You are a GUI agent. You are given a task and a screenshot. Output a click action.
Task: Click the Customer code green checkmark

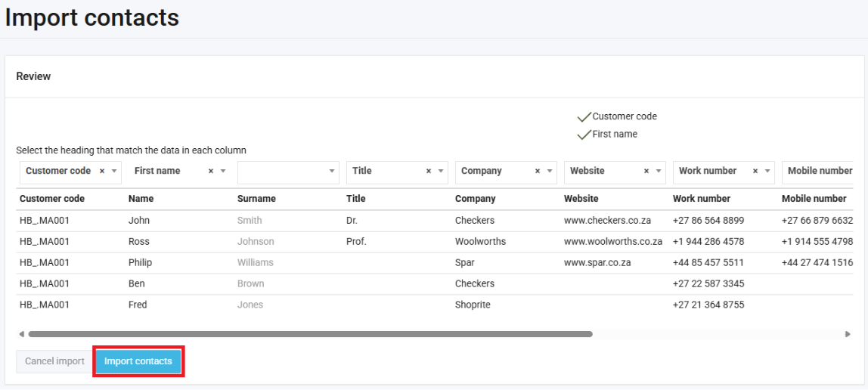pos(584,117)
